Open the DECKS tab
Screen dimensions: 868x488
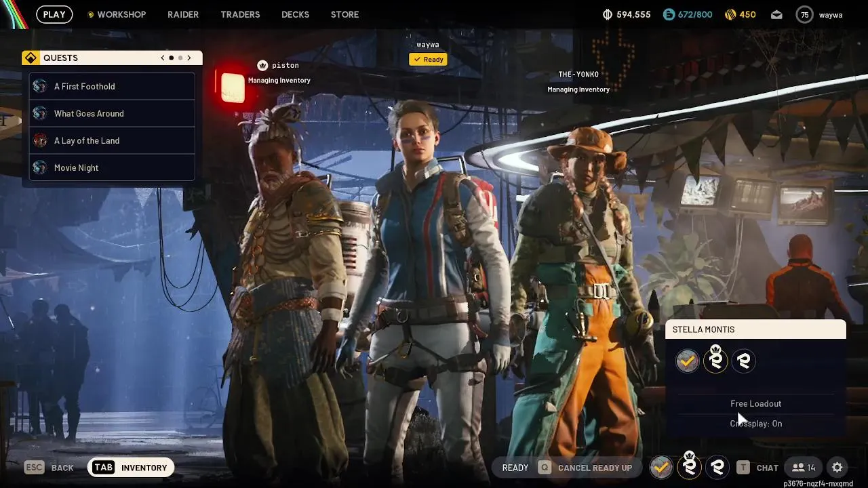pyautogui.click(x=295, y=14)
